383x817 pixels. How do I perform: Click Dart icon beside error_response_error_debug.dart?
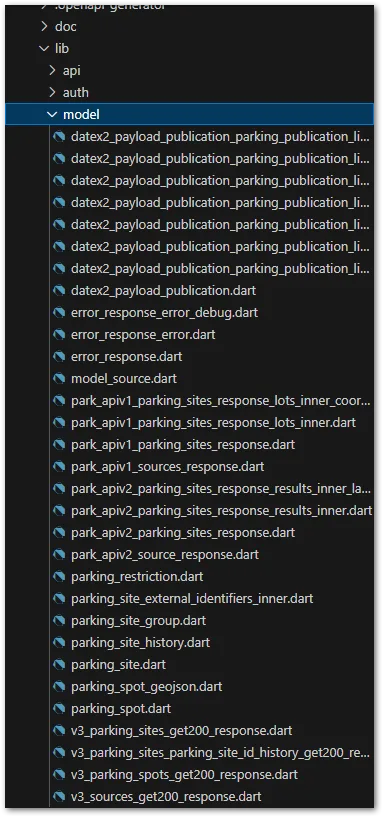point(59,313)
